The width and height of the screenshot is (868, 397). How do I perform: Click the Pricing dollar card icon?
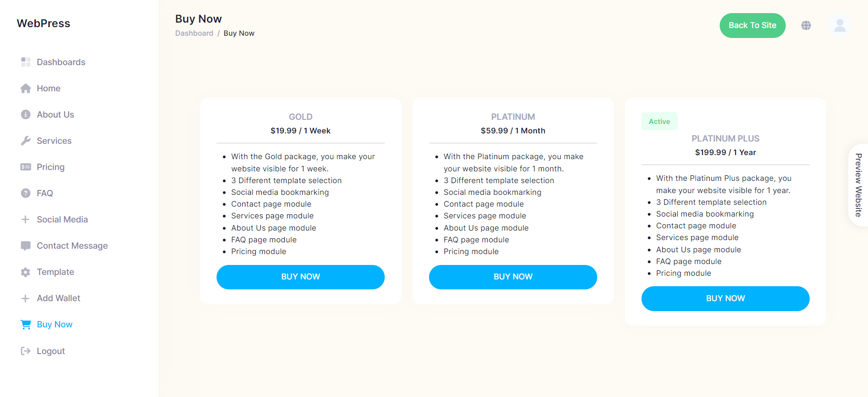(x=26, y=167)
